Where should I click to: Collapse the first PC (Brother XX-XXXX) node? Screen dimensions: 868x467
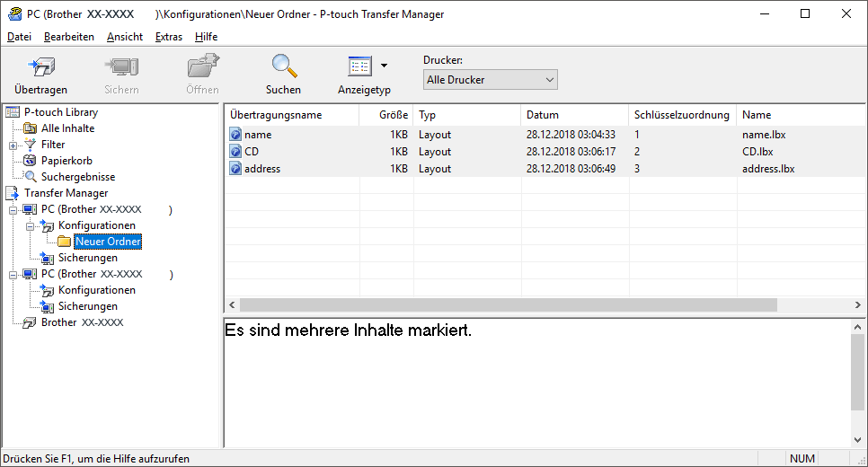point(13,210)
